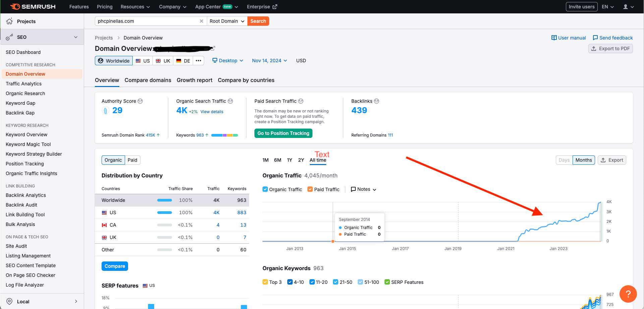Viewport: 644px width, 309px height.
Task: Select the DE flag database
Action: pos(183,61)
